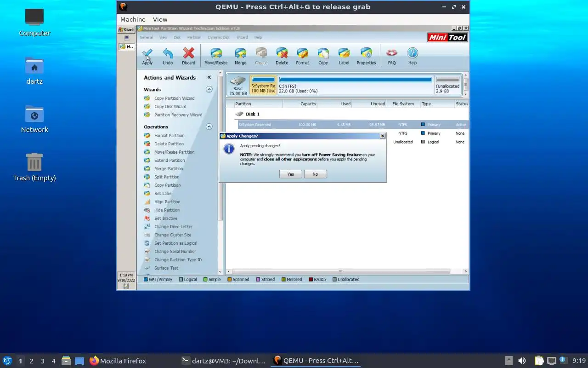The width and height of the screenshot is (588, 368).
Task: Close the Apply Changes dialog
Action: pos(383,136)
